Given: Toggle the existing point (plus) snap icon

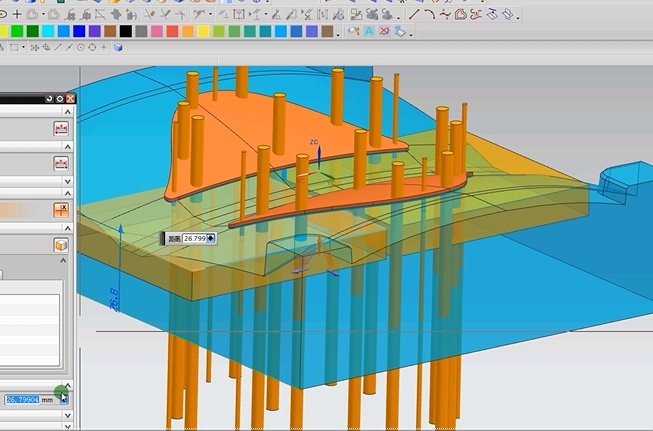Looking at the screenshot, I should coord(104,47).
